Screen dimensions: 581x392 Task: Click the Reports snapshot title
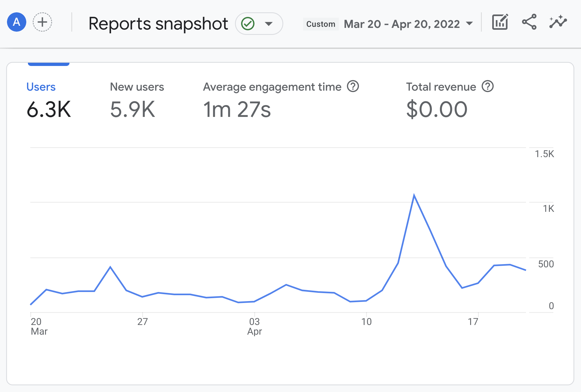tap(158, 24)
